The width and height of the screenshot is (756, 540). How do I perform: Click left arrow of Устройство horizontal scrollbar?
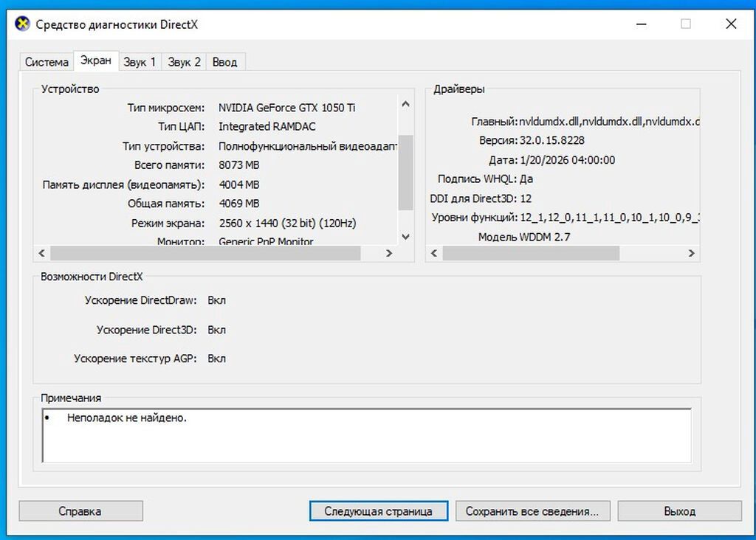(42, 253)
